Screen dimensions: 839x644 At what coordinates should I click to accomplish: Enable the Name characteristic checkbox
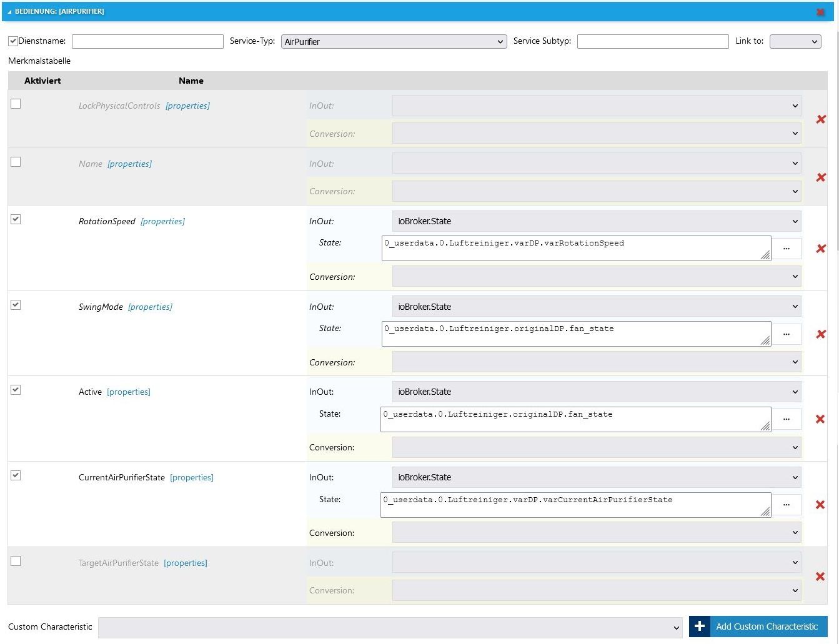click(x=16, y=162)
